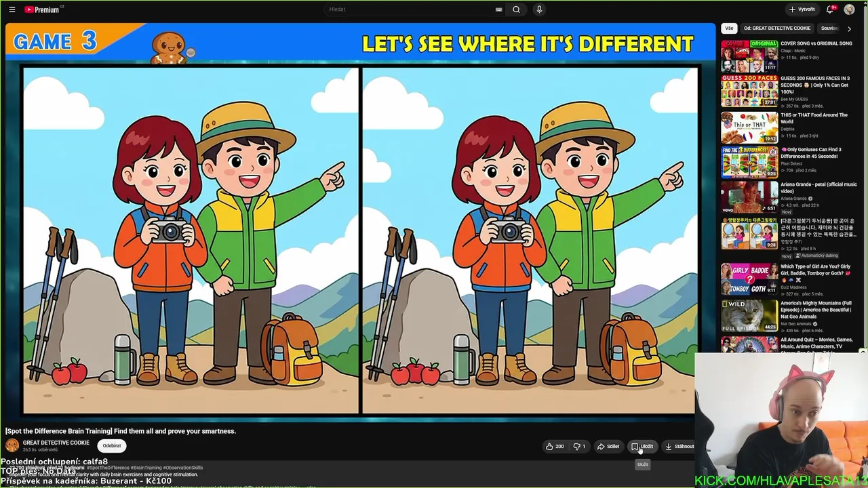Viewport: 868px width, 488px height.
Task: Open title GUESS 200 FAMOUS FACES IN 3 SECONDS
Action: click(x=815, y=85)
